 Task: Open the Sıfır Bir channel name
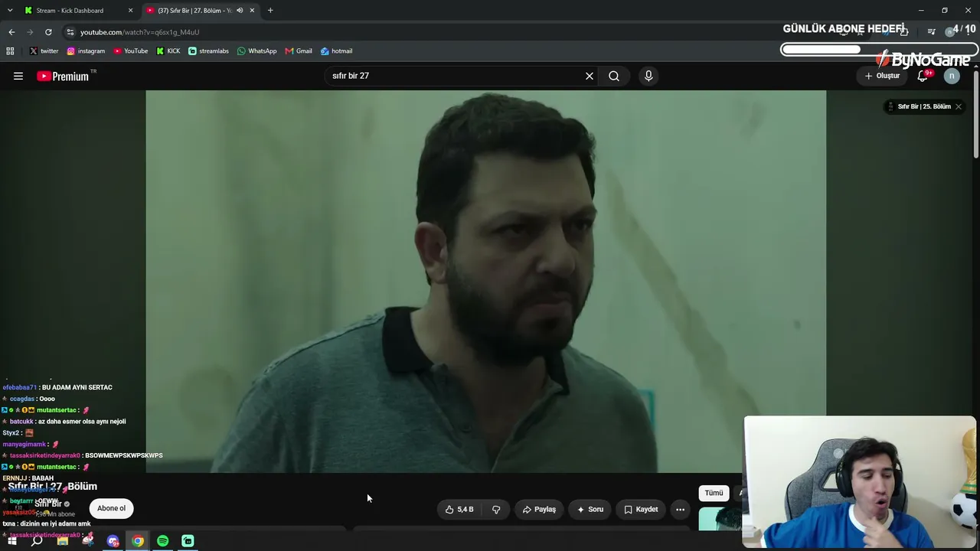(x=47, y=504)
